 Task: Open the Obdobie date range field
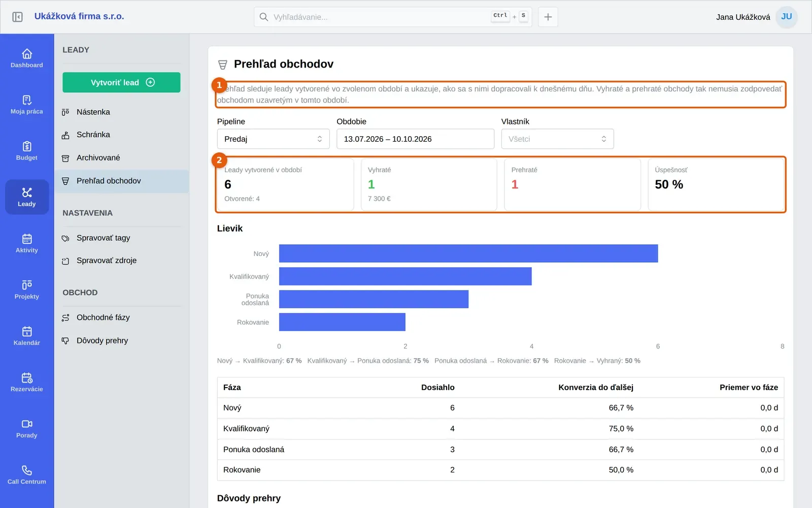point(415,139)
